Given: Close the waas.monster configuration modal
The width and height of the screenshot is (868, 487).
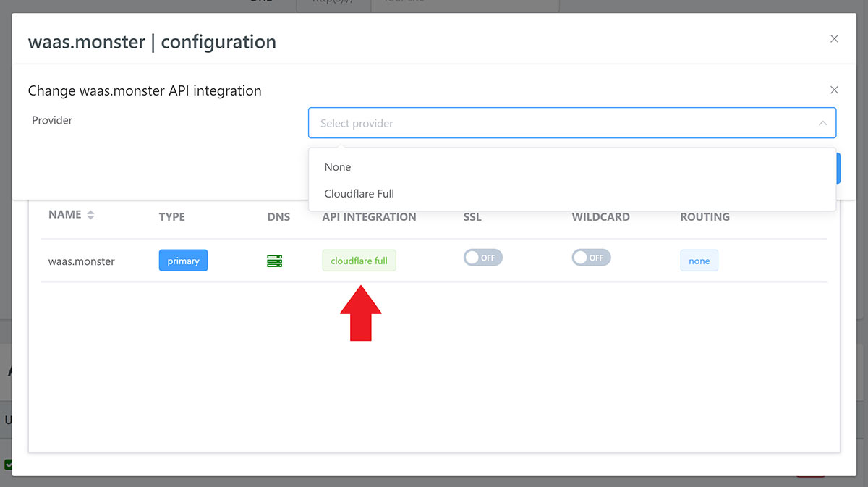Looking at the screenshot, I should click(x=834, y=39).
